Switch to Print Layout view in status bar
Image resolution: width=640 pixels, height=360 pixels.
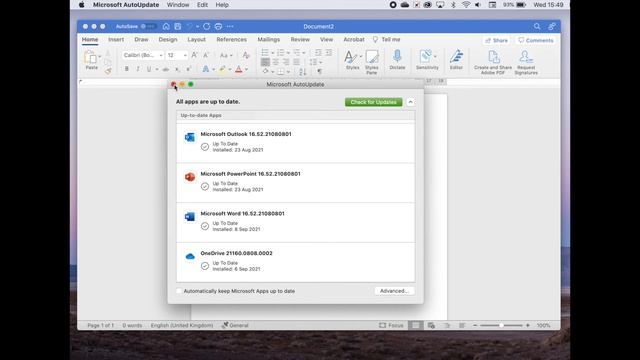pyautogui.click(x=416, y=325)
